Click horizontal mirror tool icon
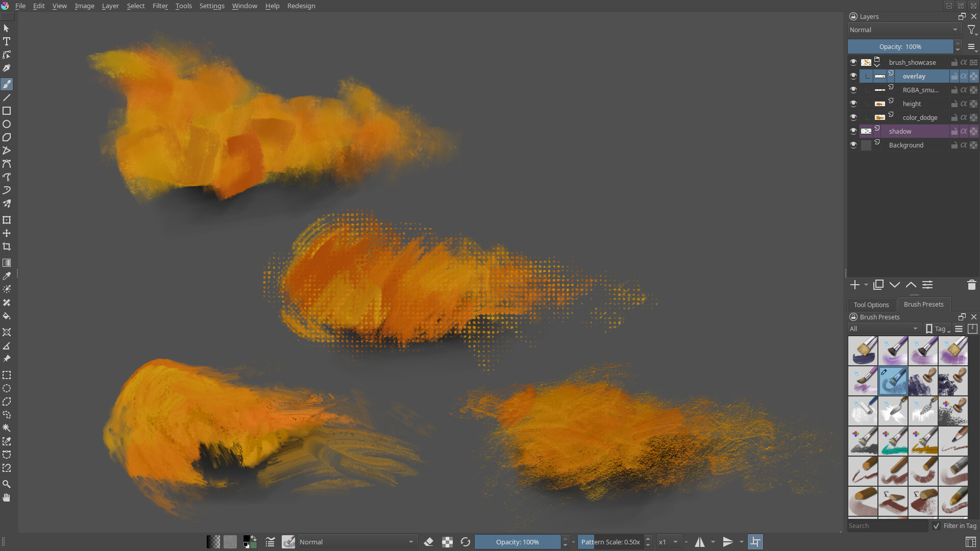 click(x=700, y=542)
